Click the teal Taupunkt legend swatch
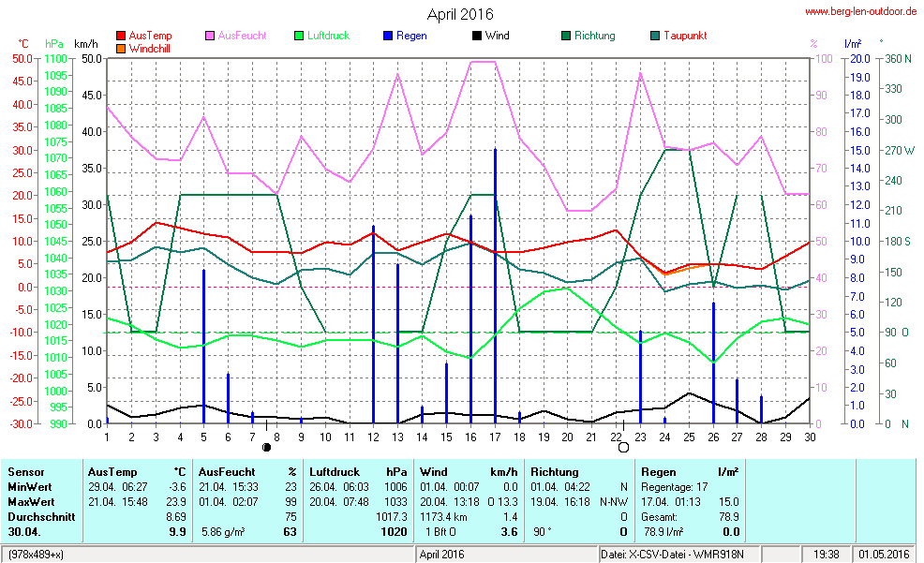The height and width of the screenshot is (563, 924). tap(655, 37)
